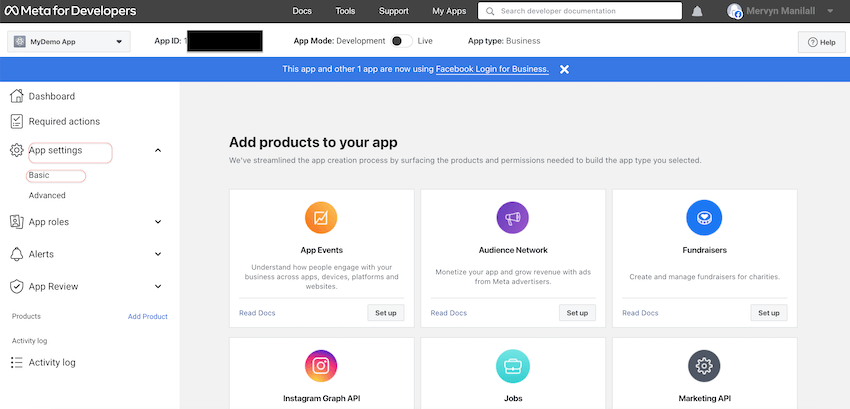Viewport: 850px width, 409px height.
Task: Go to My Apps
Action: 449,11
